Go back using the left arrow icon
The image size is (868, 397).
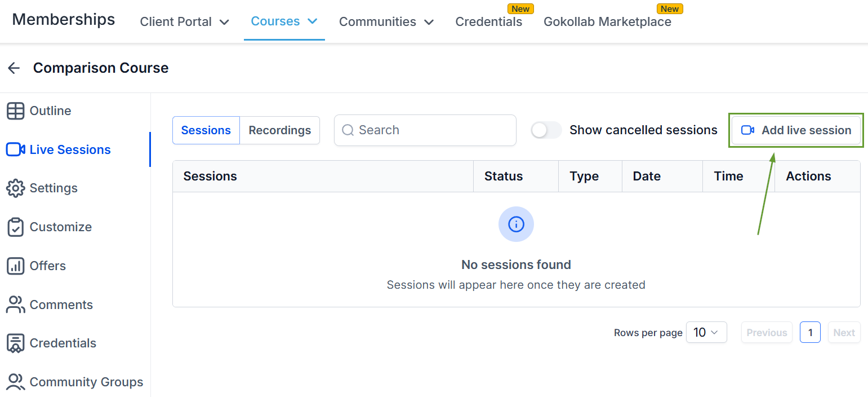click(x=14, y=68)
